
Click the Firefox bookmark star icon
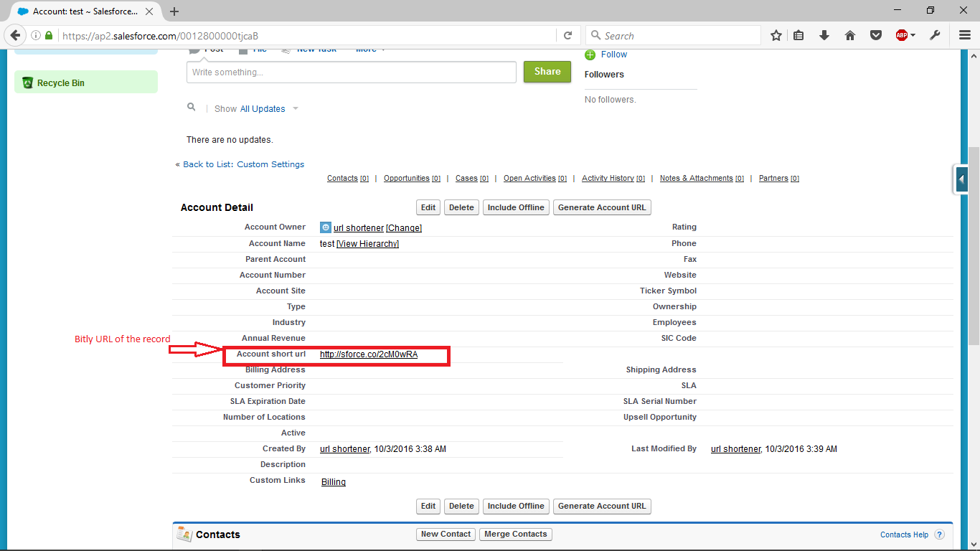pos(776,35)
